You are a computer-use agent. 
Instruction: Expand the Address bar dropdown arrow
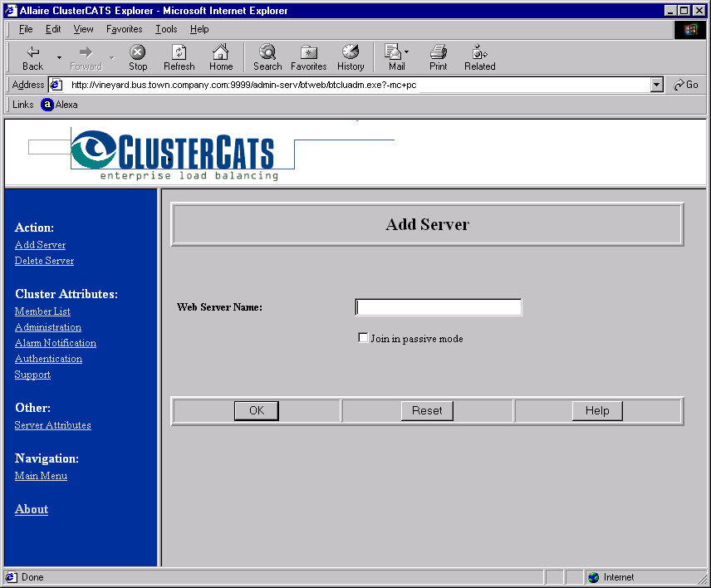point(656,85)
